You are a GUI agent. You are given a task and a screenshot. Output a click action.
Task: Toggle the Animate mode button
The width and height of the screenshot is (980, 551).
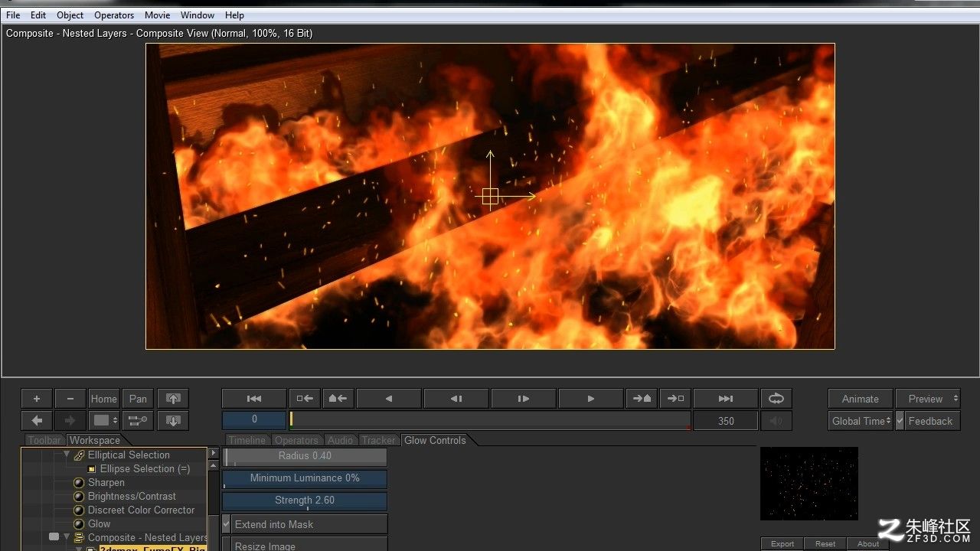click(860, 399)
